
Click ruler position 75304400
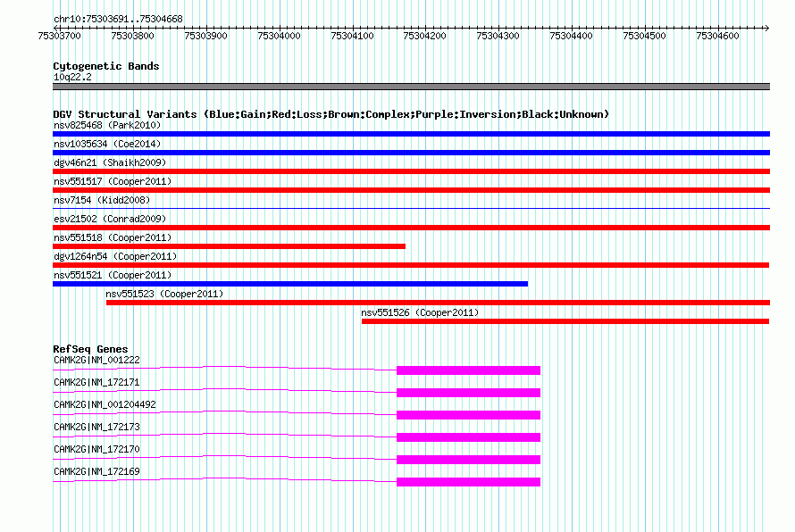coord(572,36)
